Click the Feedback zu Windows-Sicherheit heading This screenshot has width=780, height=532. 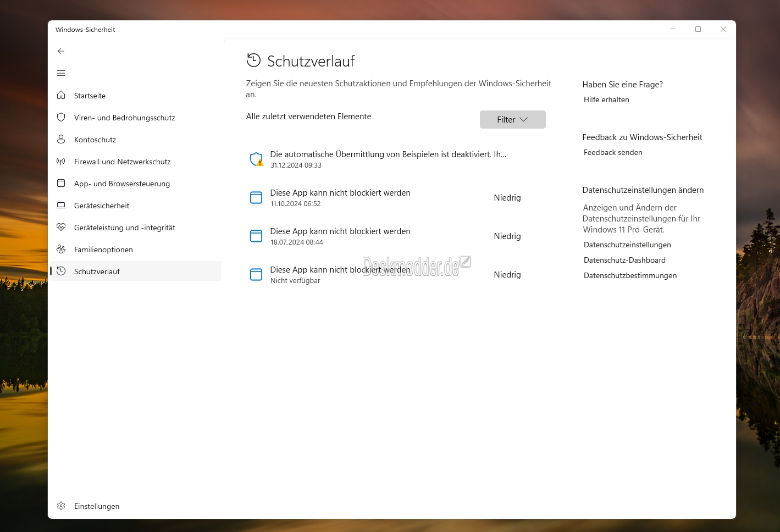click(642, 137)
